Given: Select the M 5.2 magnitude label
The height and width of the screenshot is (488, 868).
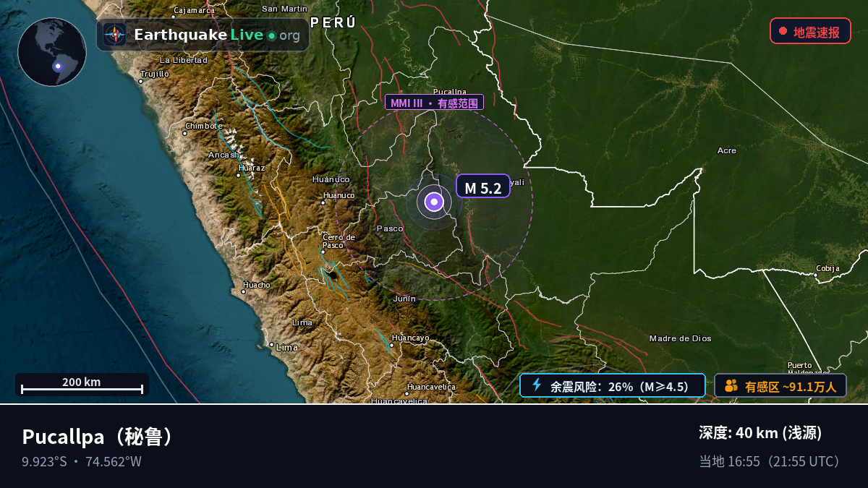Looking at the screenshot, I should [x=483, y=186].
